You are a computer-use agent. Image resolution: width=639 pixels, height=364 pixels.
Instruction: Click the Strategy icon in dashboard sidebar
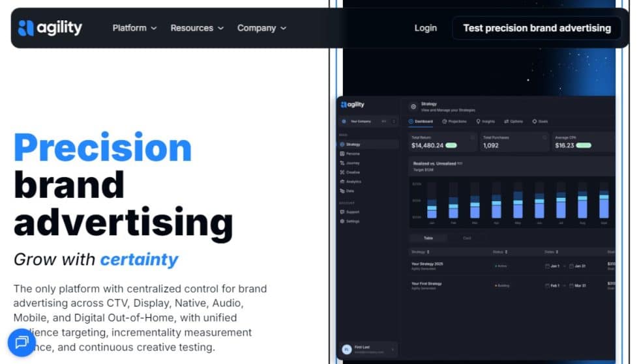(342, 144)
